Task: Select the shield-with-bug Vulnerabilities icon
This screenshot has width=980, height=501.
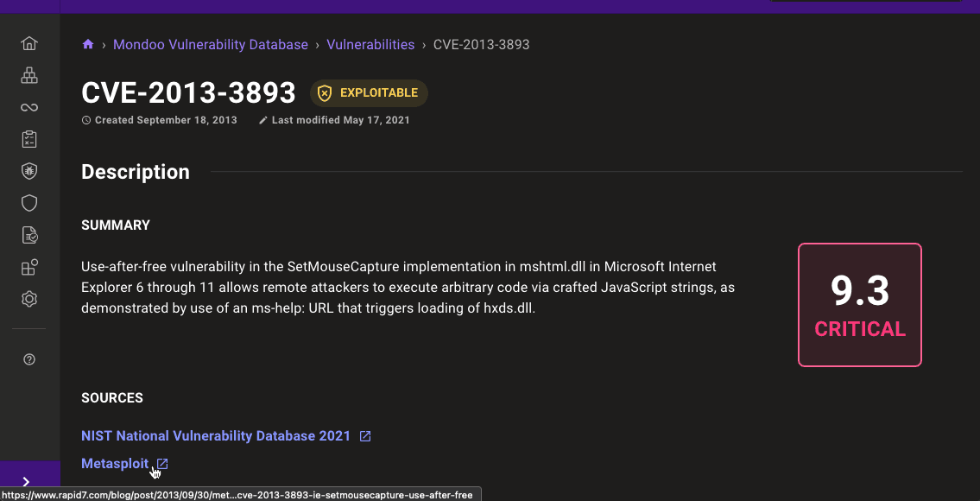Action: click(x=29, y=170)
